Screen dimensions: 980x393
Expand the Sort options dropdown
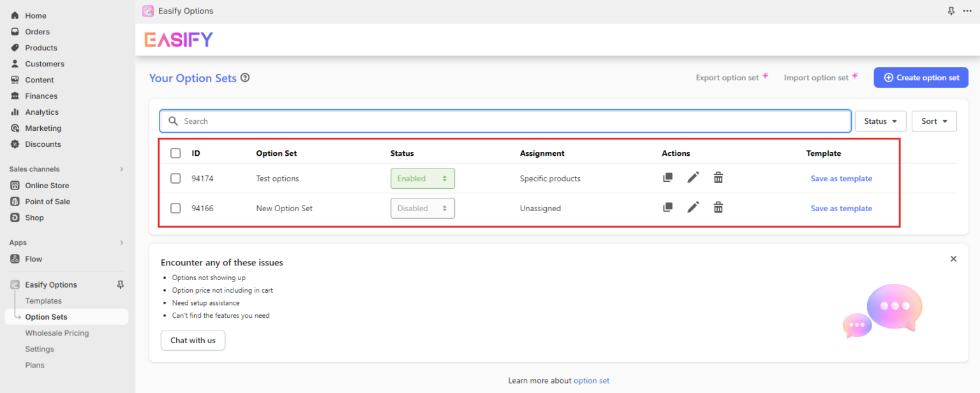(x=933, y=121)
